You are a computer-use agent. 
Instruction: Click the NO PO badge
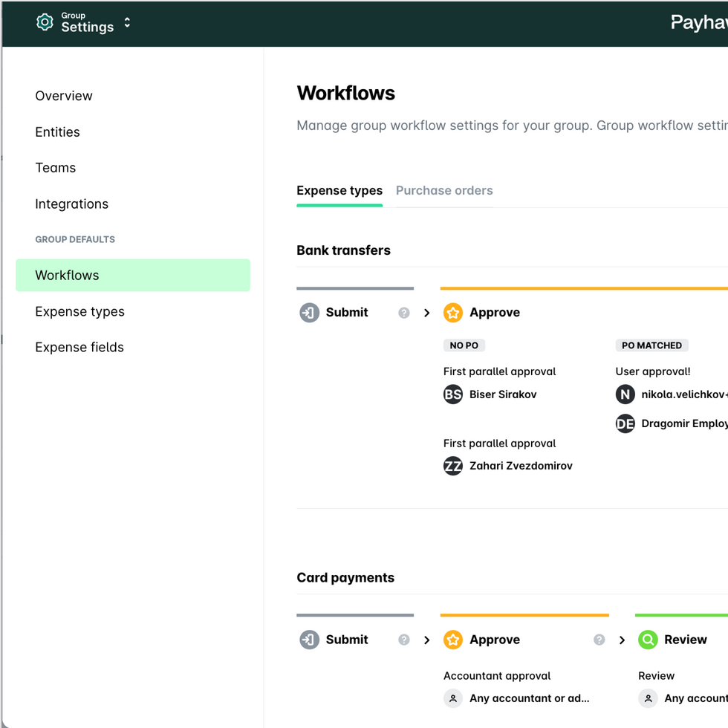coord(464,345)
